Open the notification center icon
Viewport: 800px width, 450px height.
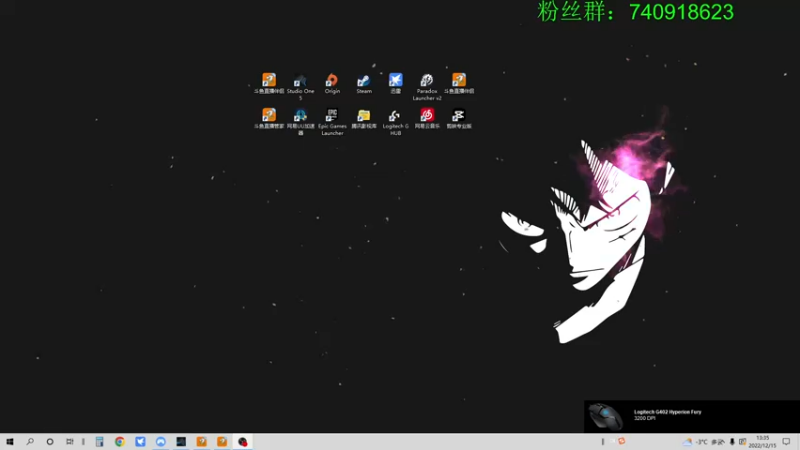coord(786,442)
